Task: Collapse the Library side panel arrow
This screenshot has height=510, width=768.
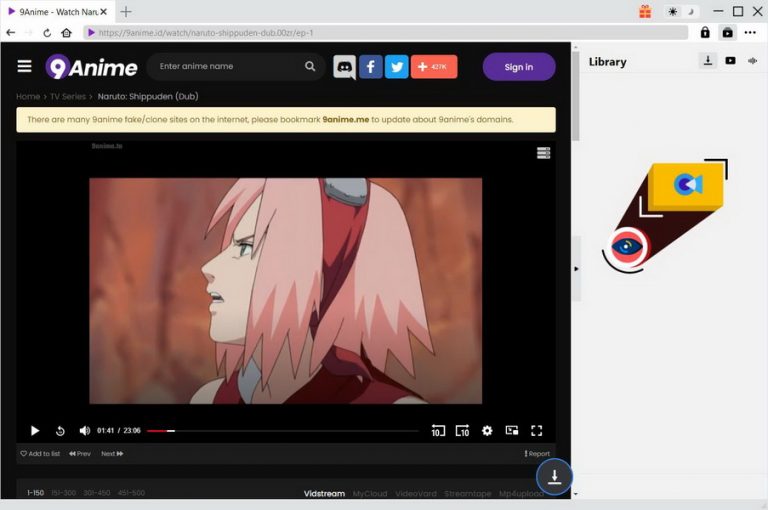Action: (x=576, y=268)
